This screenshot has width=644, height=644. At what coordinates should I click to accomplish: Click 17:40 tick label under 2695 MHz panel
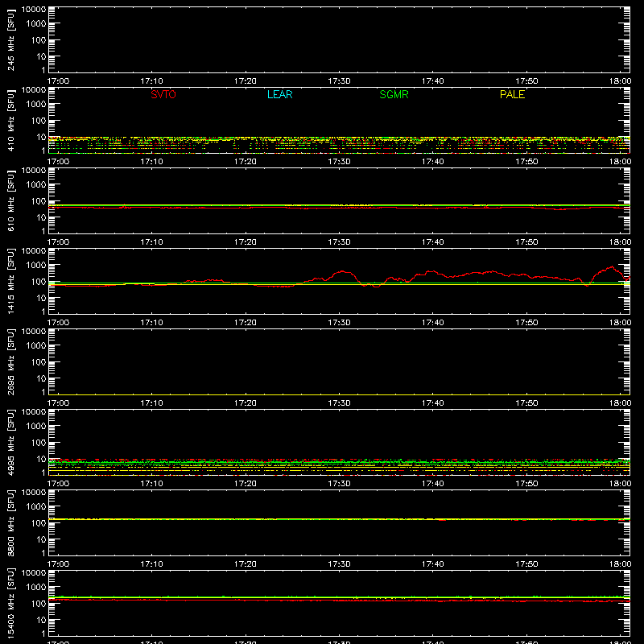(433, 403)
